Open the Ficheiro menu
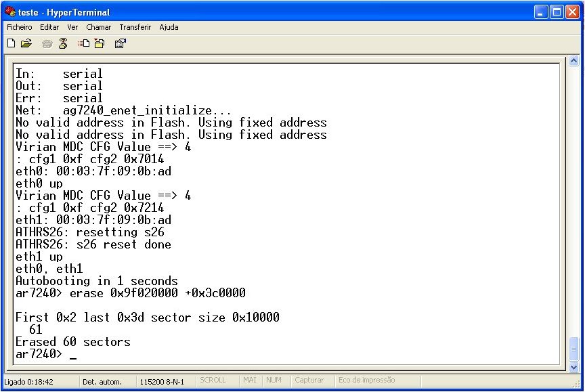This screenshot has height=392, width=585. click(x=20, y=27)
